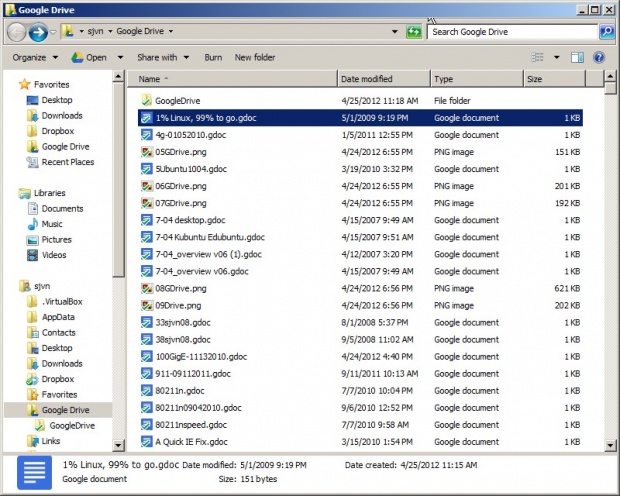Viewport: 620px width, 496px height.
Task: Click the Google Drive icon on Open button
Action: click(77, 58)
